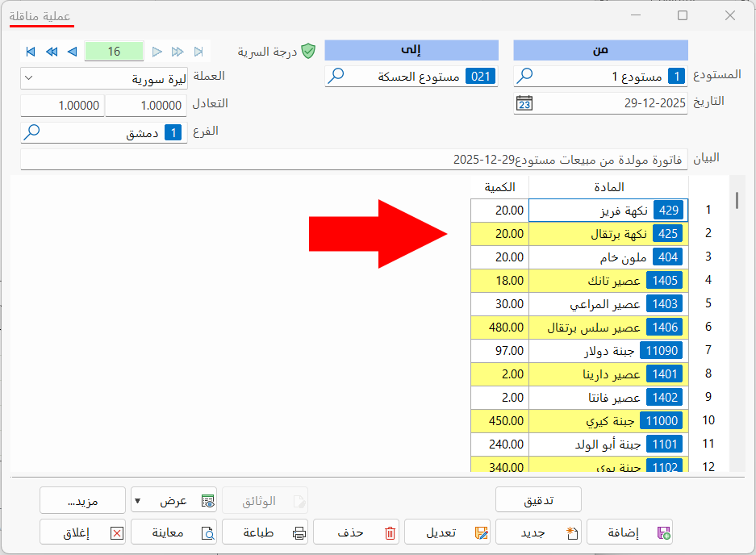
Task: Open the calendar icon next to the date
Action: [523, 102]
